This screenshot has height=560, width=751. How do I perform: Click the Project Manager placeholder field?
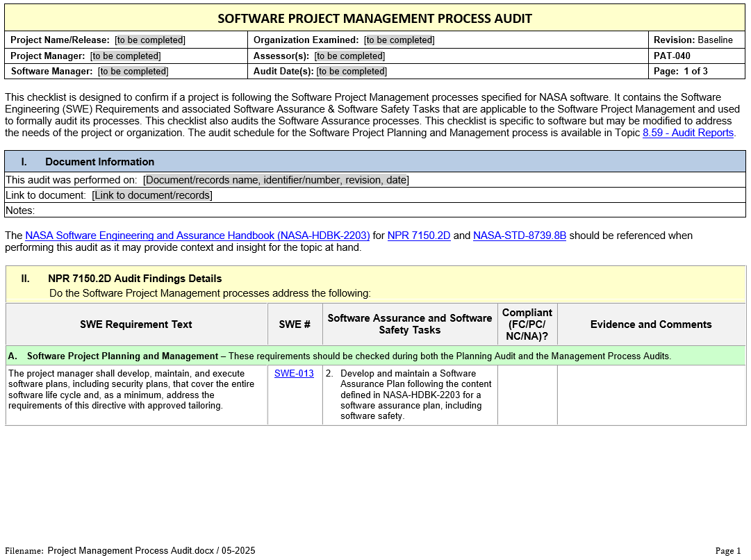125,56
